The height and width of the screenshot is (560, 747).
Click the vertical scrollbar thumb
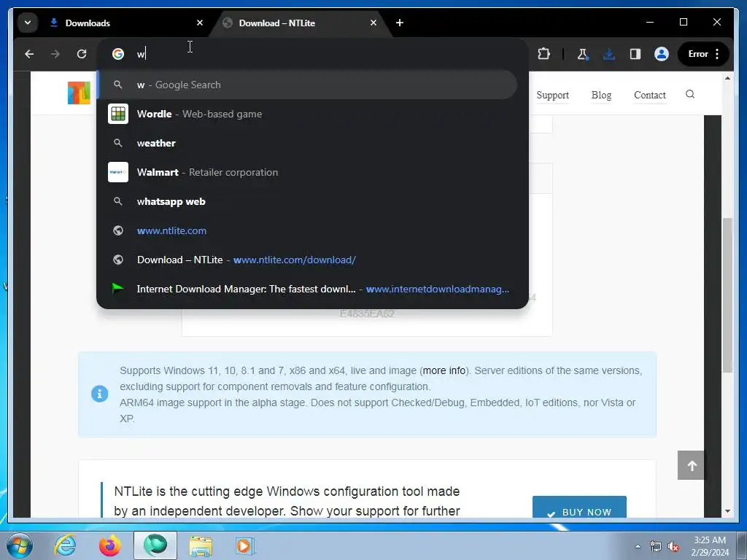(727, 295)
